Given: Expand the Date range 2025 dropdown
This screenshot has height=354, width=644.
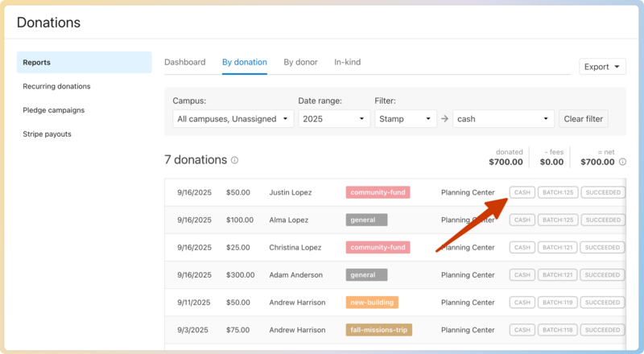Looking at the screenshot, I should coord(334,119).
